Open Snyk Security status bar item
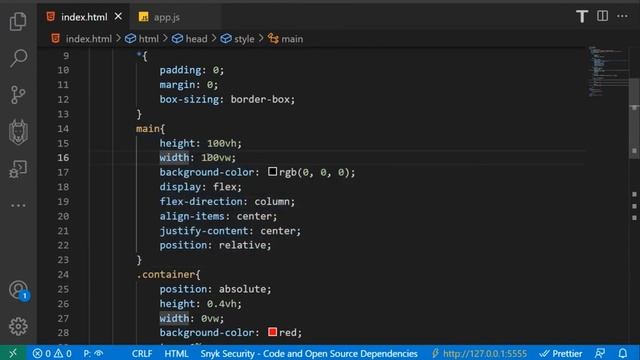The image size is (640, 360). (309, 353)
